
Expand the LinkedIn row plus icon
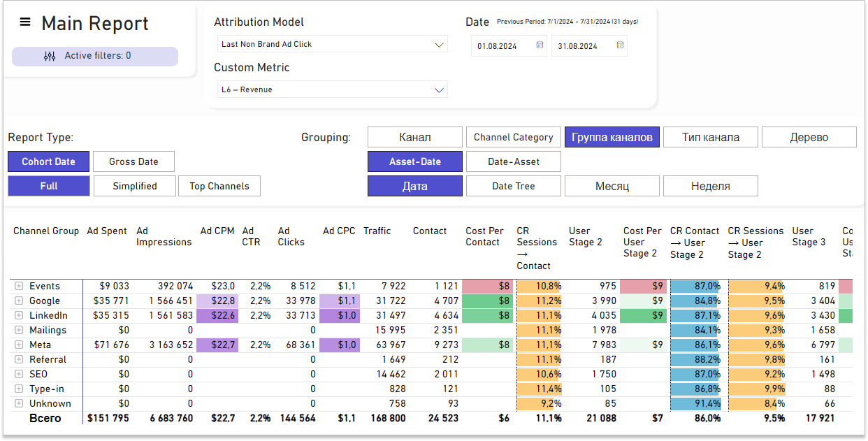19,315
